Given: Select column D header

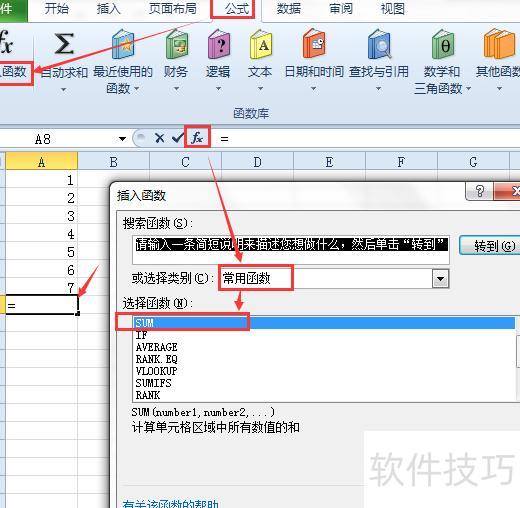Looking at the screenshot, I should 258,162.
